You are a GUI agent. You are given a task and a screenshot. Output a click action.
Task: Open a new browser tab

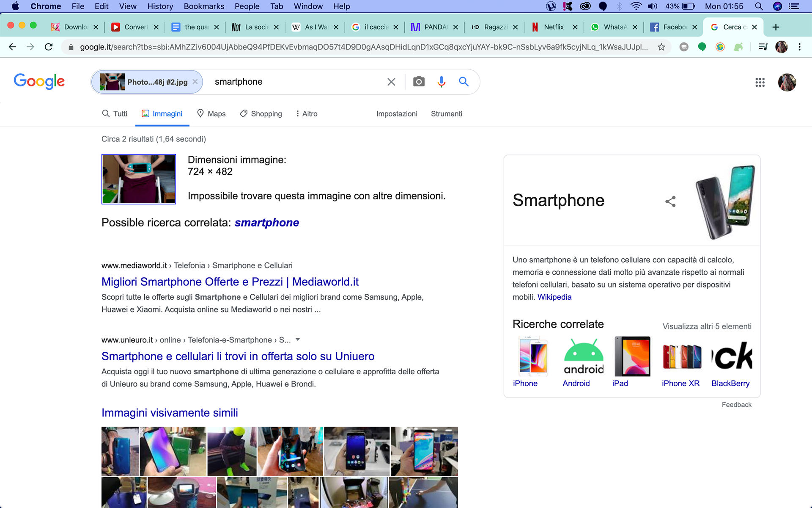click(x=776, y=27)
